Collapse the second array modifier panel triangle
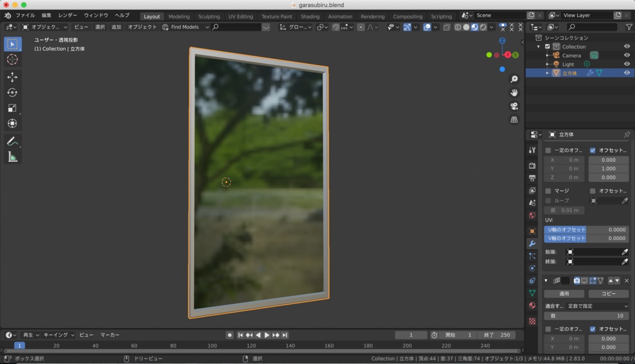Viewport: 635px width, 364px height. (x=546, y=280)
